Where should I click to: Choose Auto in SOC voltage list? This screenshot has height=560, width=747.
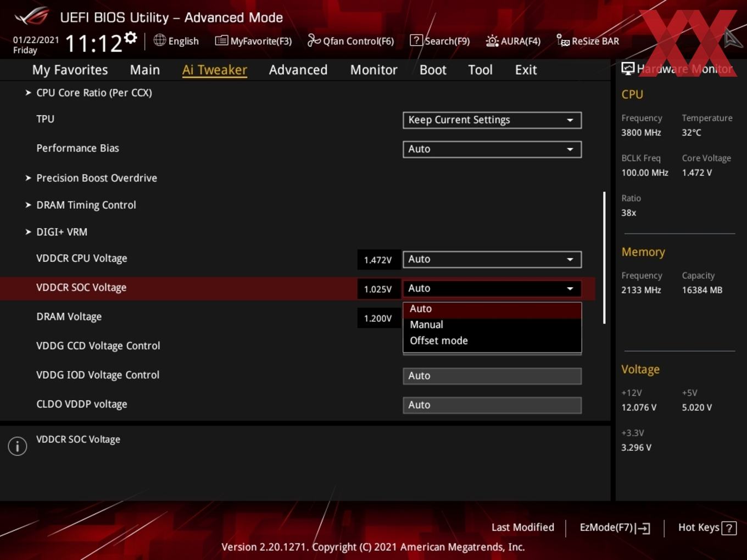coord(492,309)
